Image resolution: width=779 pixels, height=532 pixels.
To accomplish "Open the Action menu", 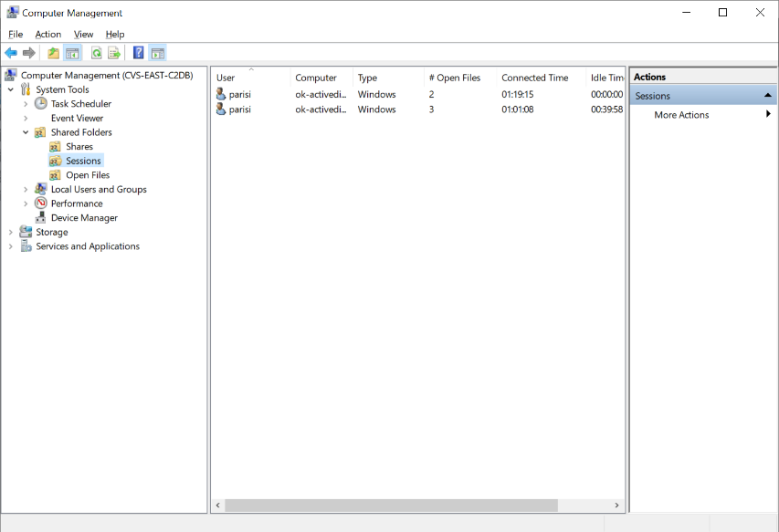I will tap(48, 34).
